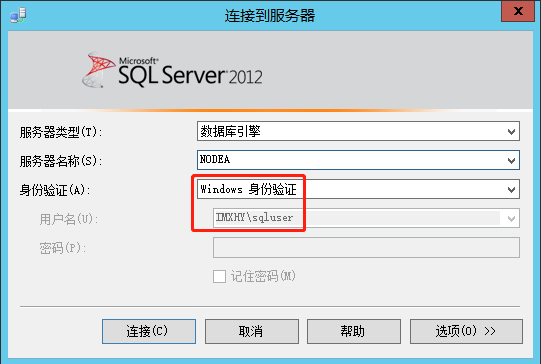Click the 密码 password field
The image size is (541, 364).
point(366,247)
